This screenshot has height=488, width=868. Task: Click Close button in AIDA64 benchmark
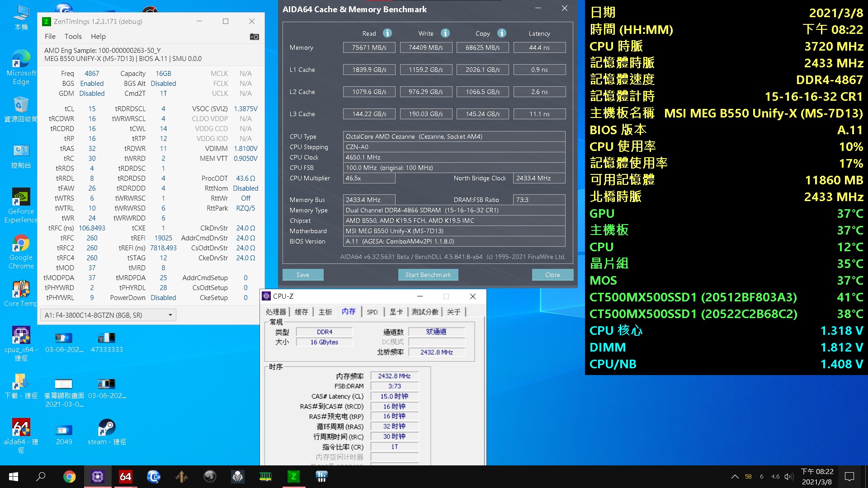pyautogui.click(x=552, y=275)
